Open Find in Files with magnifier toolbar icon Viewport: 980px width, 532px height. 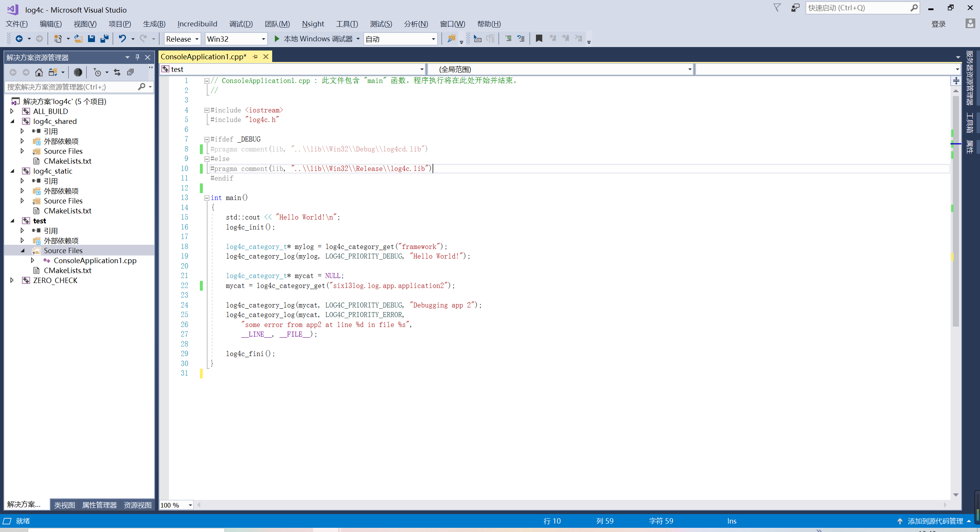(x=451, y=38)
